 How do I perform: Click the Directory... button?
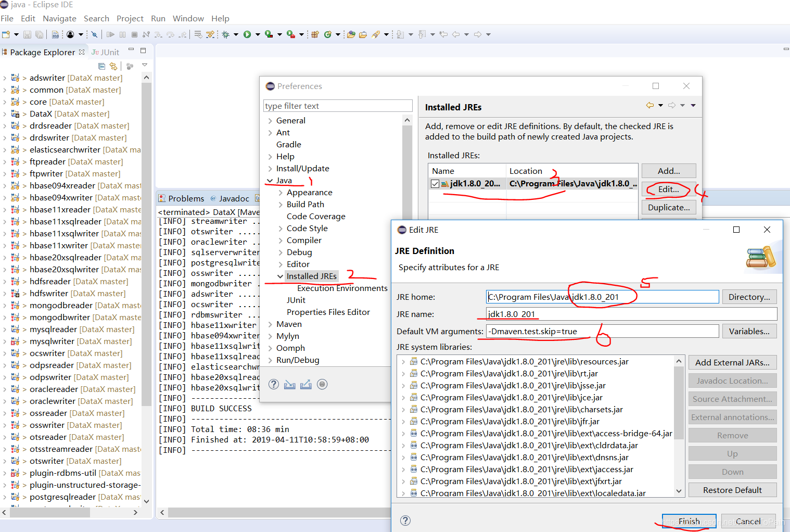[749, 297]
